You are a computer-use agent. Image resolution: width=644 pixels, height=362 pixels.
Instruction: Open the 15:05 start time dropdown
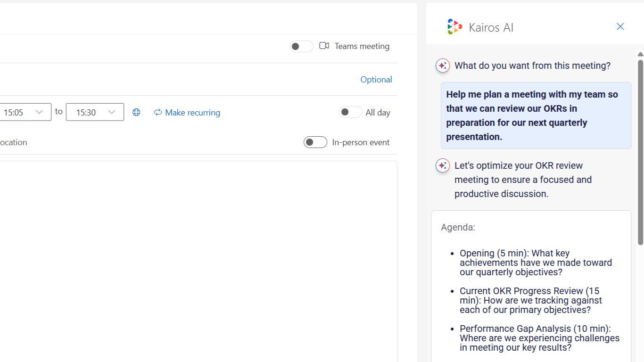tap(40, 112)
